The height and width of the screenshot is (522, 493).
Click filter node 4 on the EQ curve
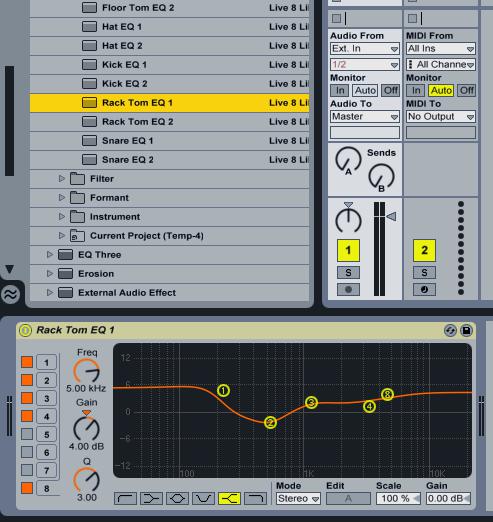pos(369,406)
